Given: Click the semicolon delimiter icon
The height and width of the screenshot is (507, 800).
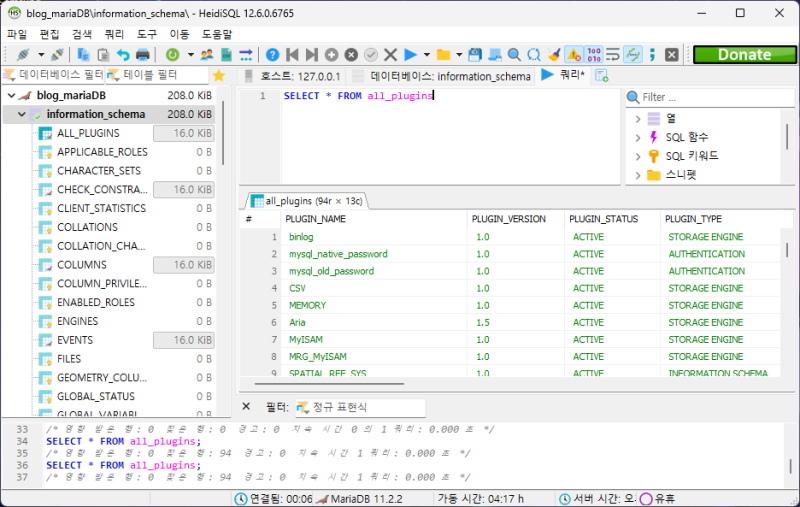Looking at the screenshot, I should (653, 55).
